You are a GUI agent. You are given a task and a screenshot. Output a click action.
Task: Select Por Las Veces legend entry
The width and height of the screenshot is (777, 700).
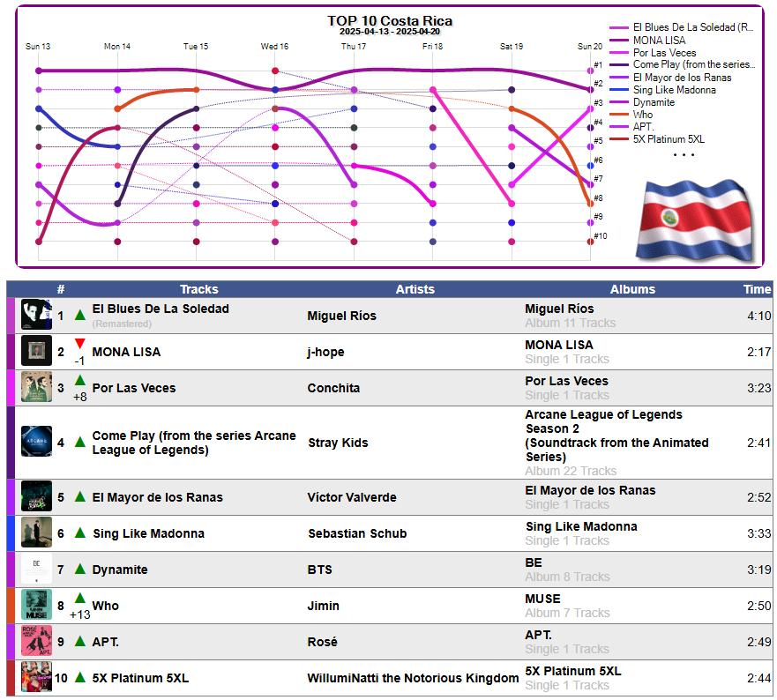pyautogui.click(x=654, y=53)
